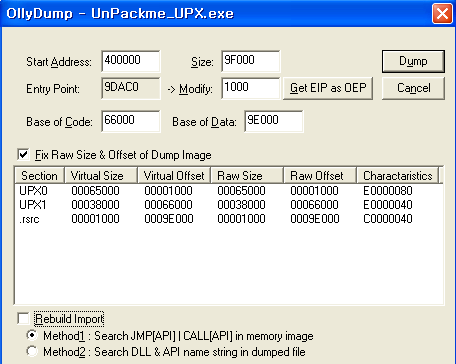Click Get EIP as OEP button
Image resolution: width=456 pixels, height=364 pixels.
pos(328,88)
